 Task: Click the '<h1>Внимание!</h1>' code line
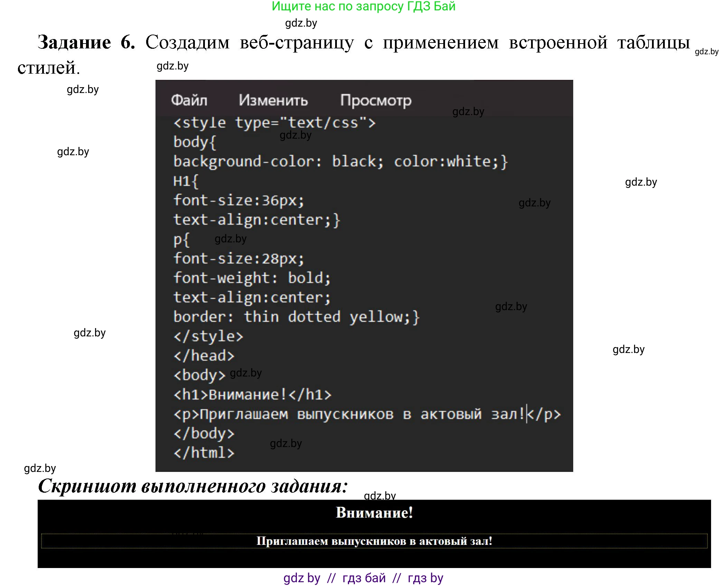pos(252,394)
